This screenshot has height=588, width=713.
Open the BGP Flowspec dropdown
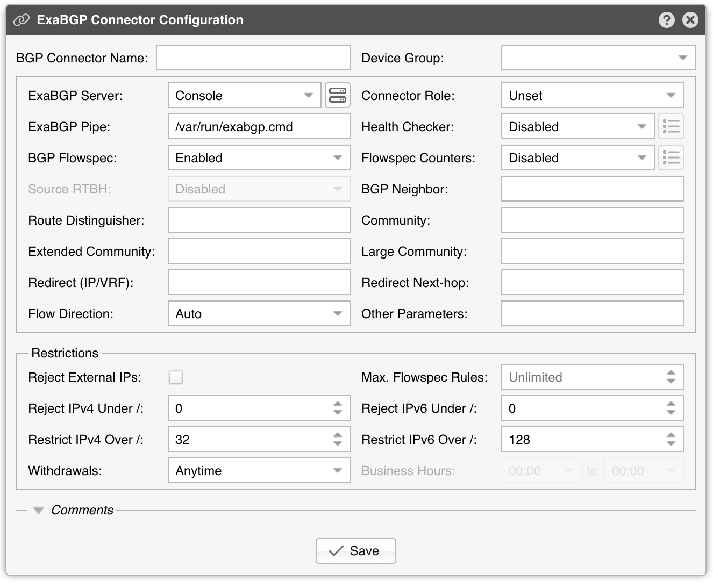[259, 158]
